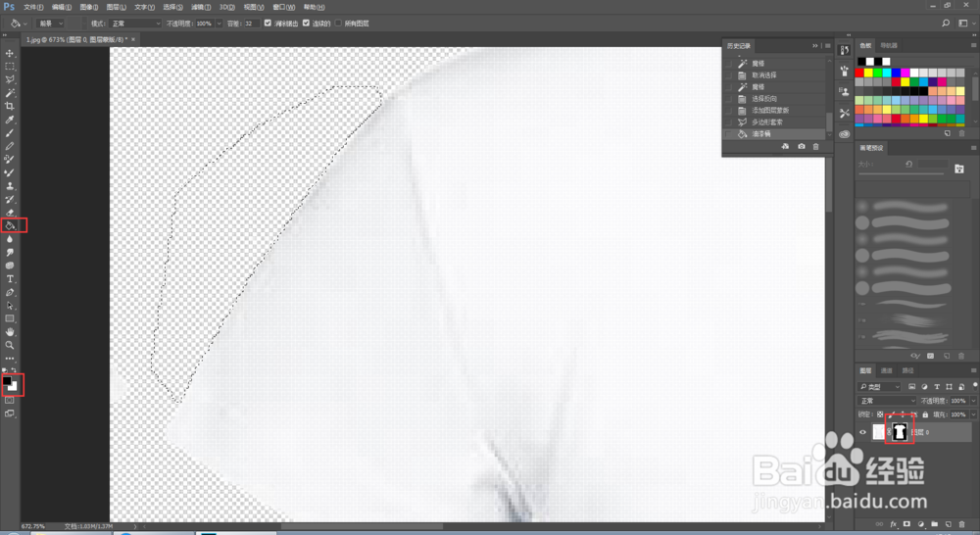
Task: Open the layer filter type dropdown
Action: point(879,387)
